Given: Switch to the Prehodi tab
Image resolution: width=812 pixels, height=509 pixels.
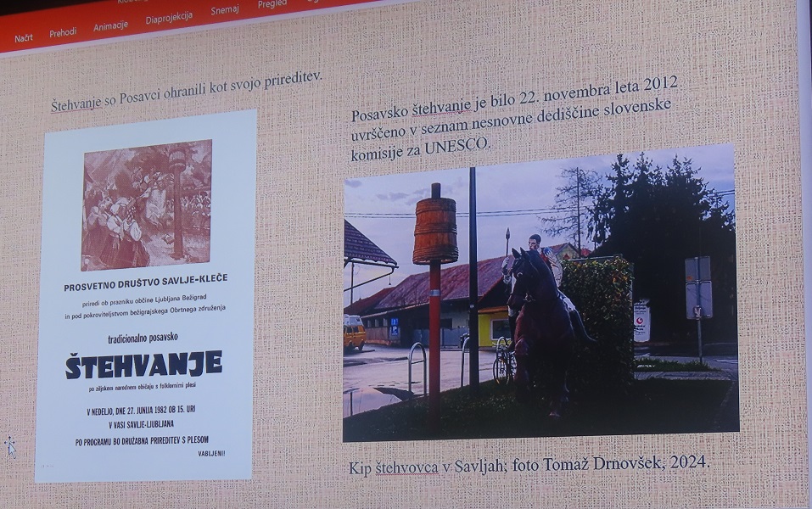Looking at the screenshot, I should tap(63, 32).
